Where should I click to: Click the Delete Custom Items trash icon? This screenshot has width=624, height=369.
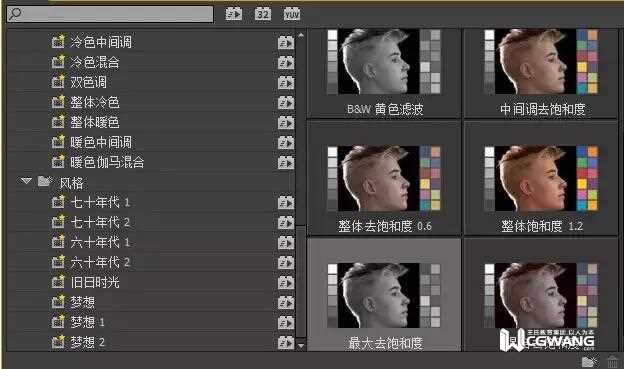tap(613, 361)
